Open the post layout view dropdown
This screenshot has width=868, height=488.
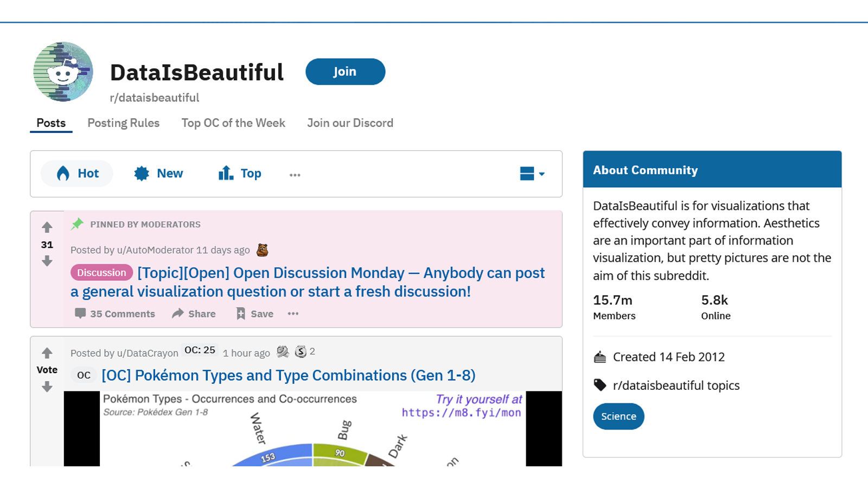[x=532, y=174]
